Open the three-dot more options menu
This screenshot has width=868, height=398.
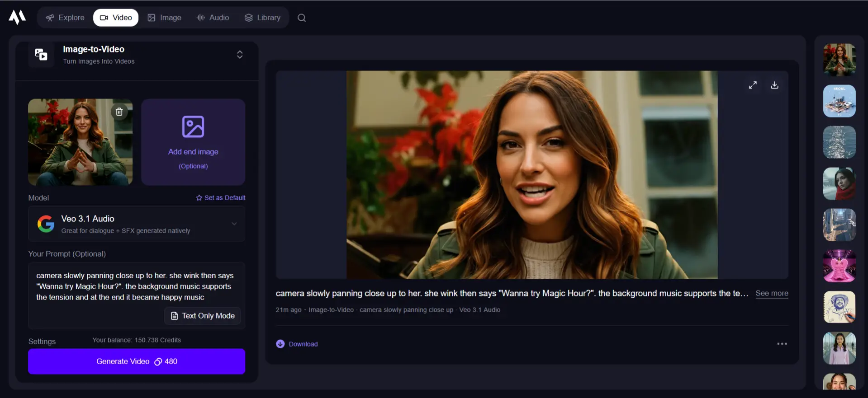tap(782, 344)
